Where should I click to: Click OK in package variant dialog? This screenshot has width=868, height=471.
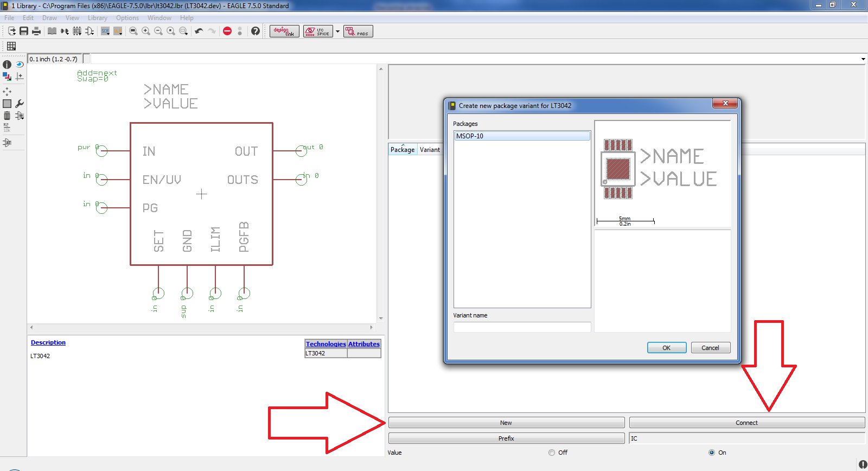click(667, 348)
